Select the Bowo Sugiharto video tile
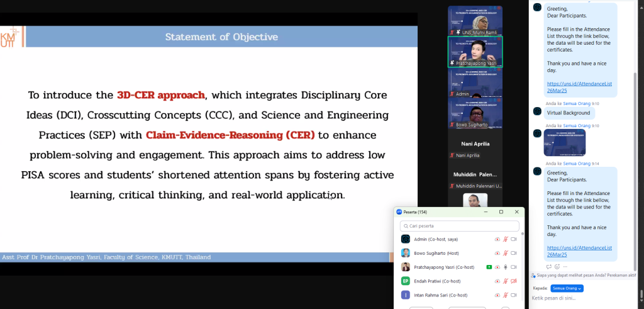Screen dimensions: 644x309 [x=475, y=113]
